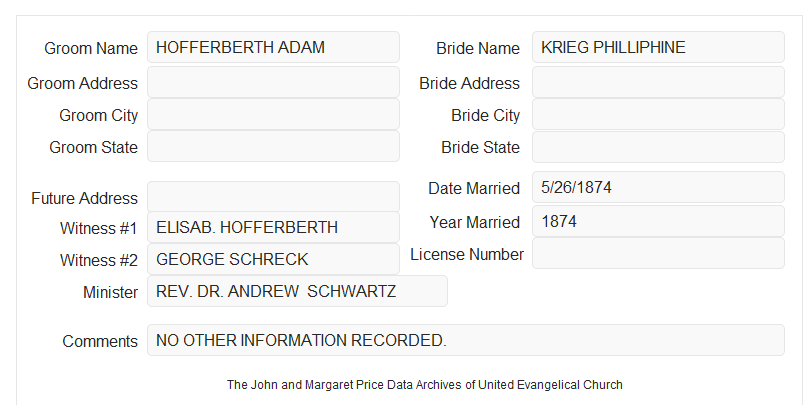The width and height of the screenshot is (805, 405).
Task: Click the Bride City input box
Action: [658, 114]
